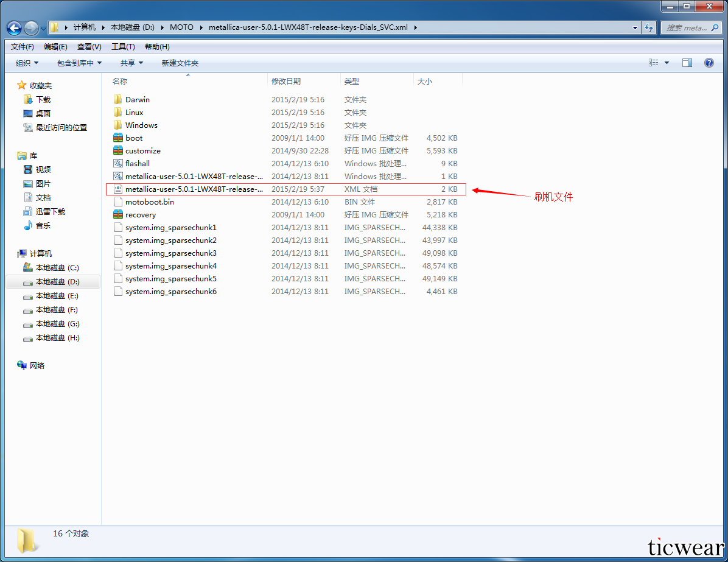The image size is (728, 562).
Task: Click the 新建文件夹 button
Action: [180, 63]
